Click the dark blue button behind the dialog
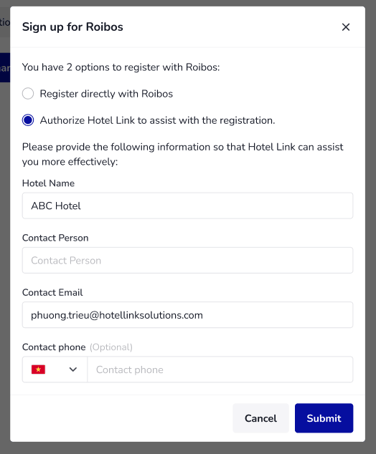376x454 pixels. (5, 67)
